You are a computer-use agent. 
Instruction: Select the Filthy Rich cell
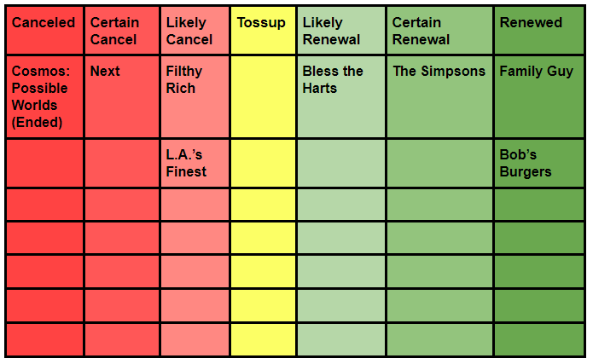195,97
